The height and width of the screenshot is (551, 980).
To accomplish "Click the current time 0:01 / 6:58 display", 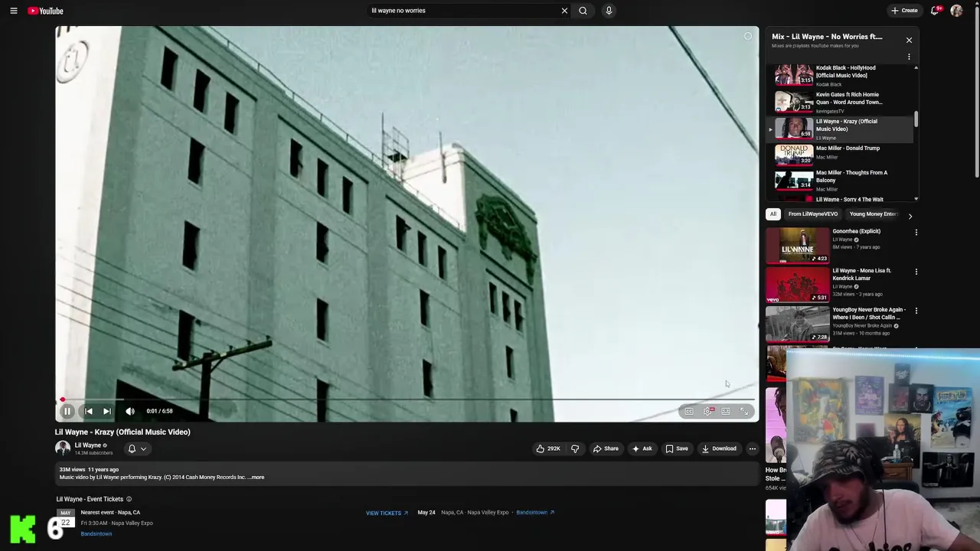I will [159, 411].
